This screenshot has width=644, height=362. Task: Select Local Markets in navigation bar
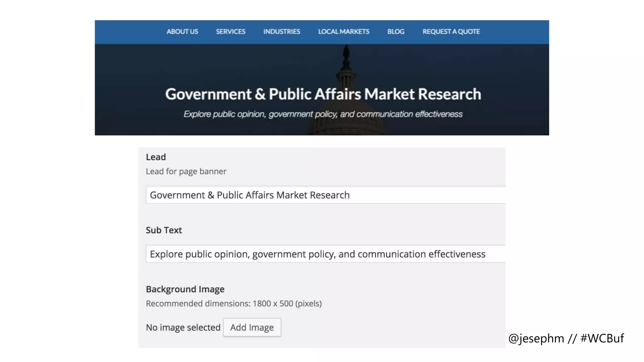343,32
